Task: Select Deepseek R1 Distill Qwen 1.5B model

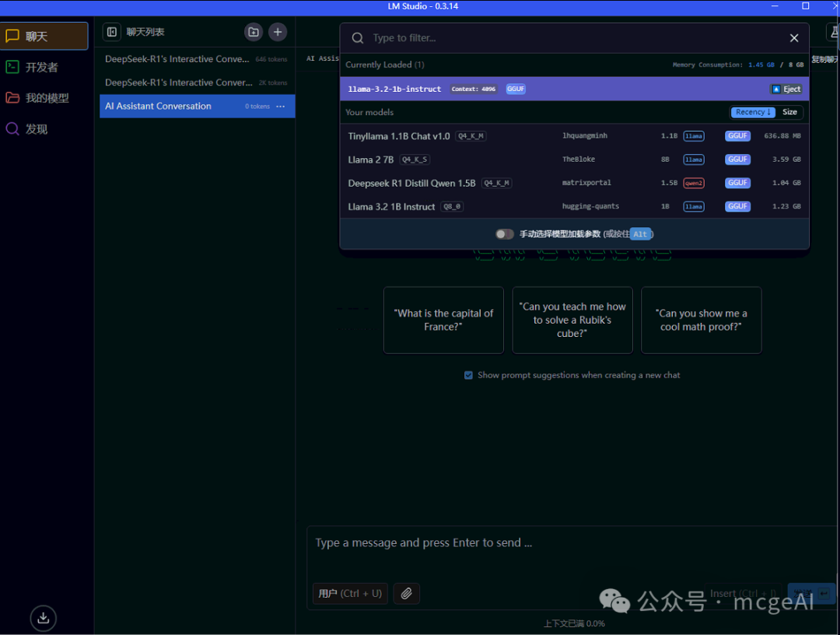Action: (x=574, y=184)
